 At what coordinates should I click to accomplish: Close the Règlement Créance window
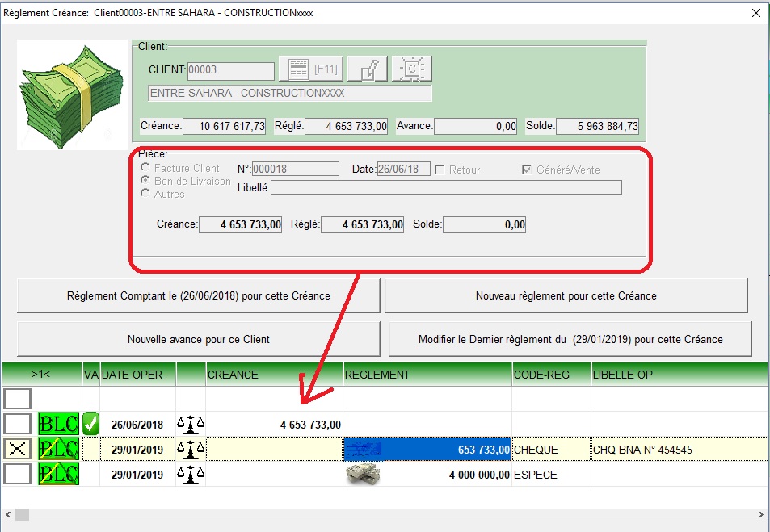756,13
